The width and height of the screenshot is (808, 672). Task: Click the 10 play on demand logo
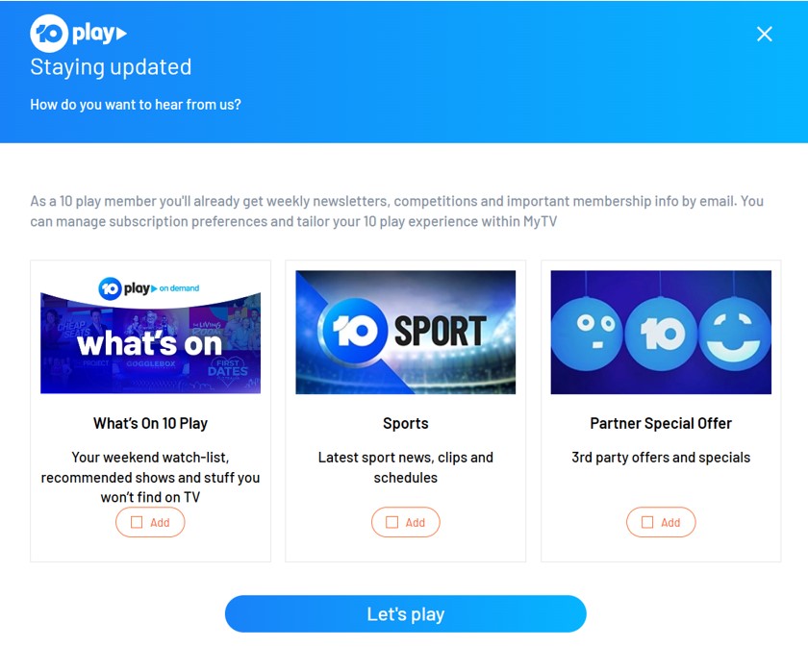click(x=149, y=288)
